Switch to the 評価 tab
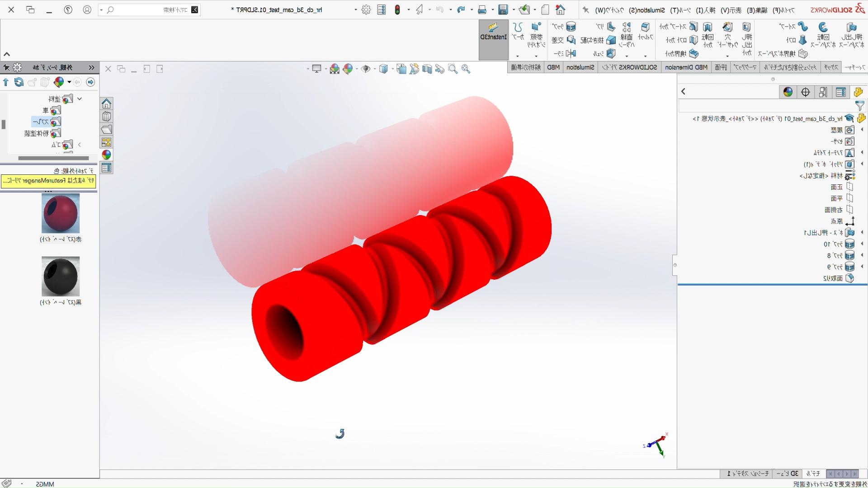Viewport: 868px width, 488px height. point(721,67)
